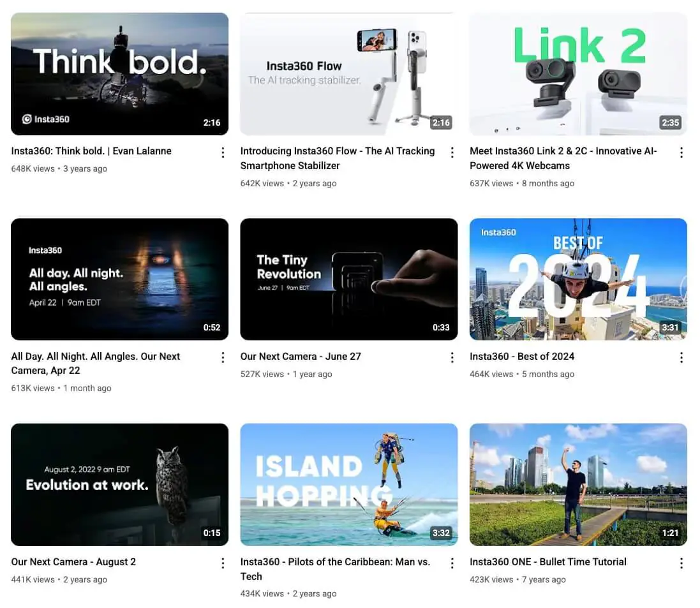700x608 pixels.
Task: Click the 464K views • 5 months ago text
Action: click(522, 374)
